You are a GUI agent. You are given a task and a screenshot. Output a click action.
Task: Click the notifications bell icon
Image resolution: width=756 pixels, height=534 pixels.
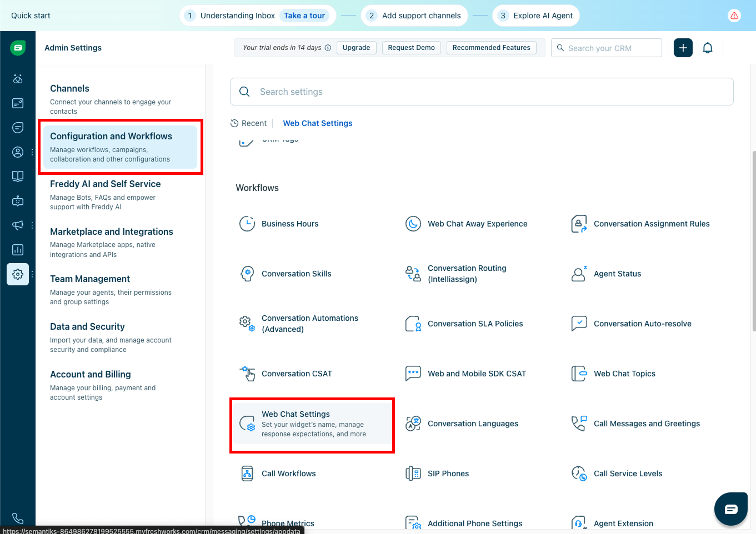pos(708,48)
